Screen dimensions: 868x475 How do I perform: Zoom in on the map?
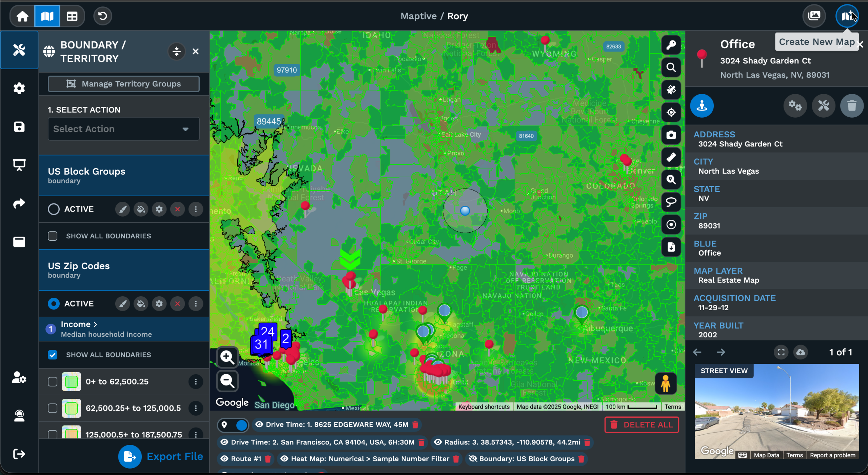pyautogui.click(x=227, y=357)
